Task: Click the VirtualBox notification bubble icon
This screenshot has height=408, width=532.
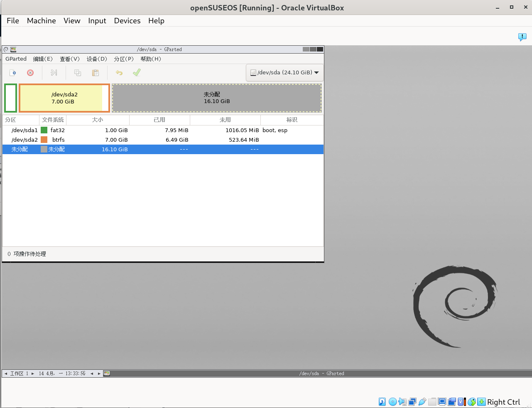Action: pyautogui.click(x=522, y=37)
